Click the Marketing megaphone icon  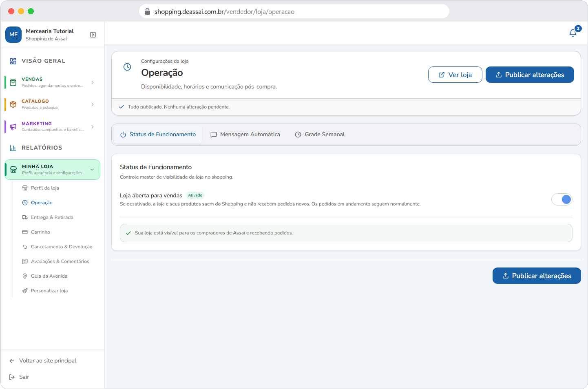pos(13,126)
